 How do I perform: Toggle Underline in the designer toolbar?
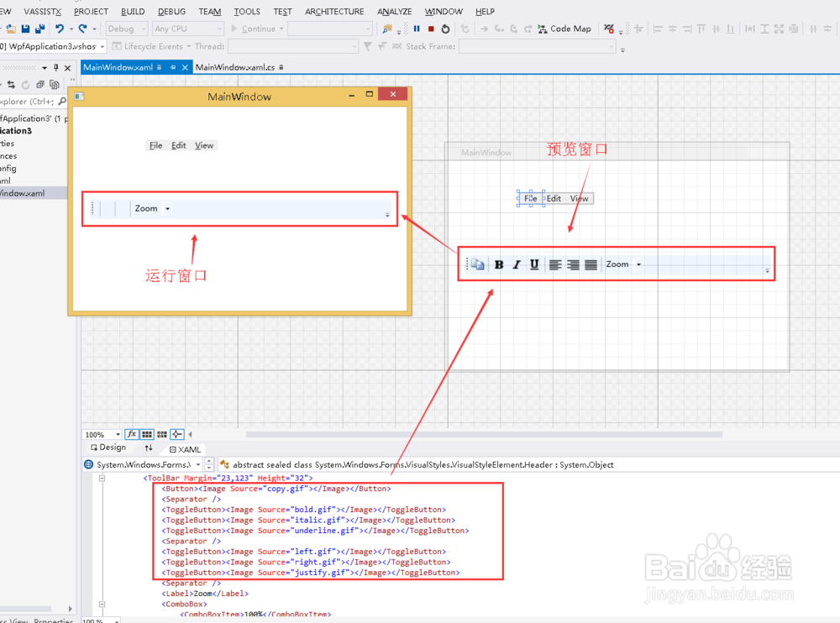click(534, 264)
